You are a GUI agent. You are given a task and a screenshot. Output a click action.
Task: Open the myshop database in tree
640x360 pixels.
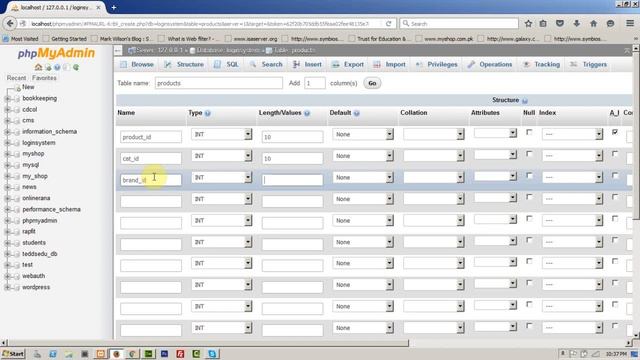click(x=33, y=154)
